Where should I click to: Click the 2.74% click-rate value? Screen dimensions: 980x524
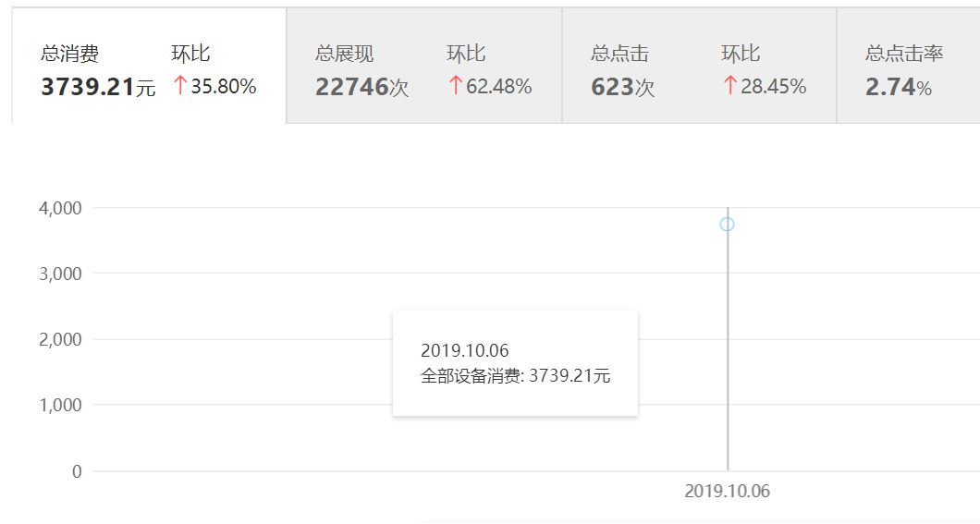tap(898, 88)
